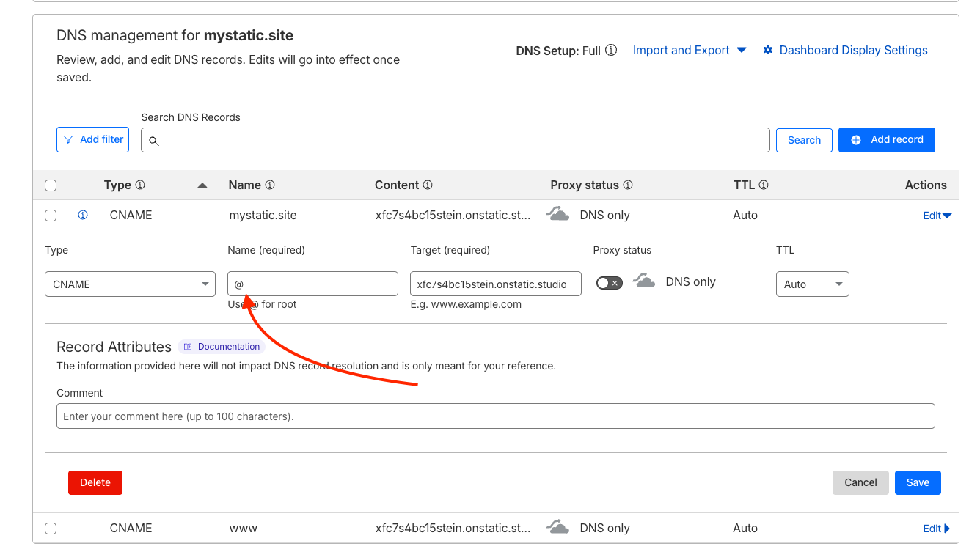Click the gear icon for Dashboard Display Settings

[x=768, y=51]
